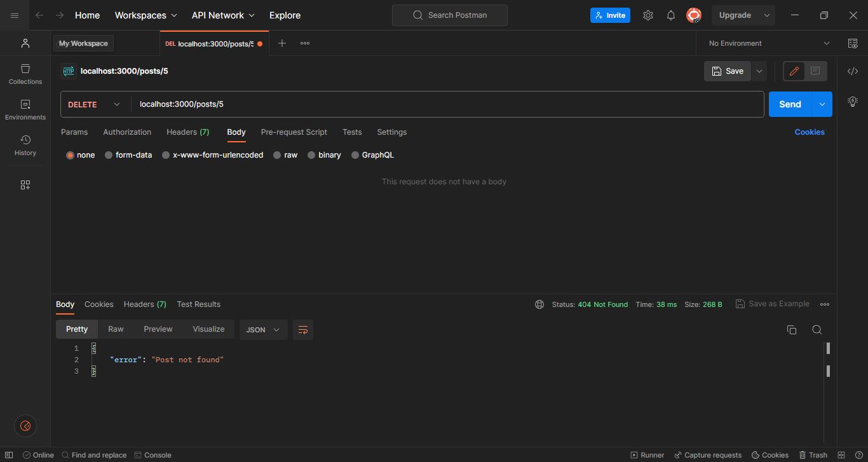Open the Collection Runner

pyautogui.click(x=647, y=455)
